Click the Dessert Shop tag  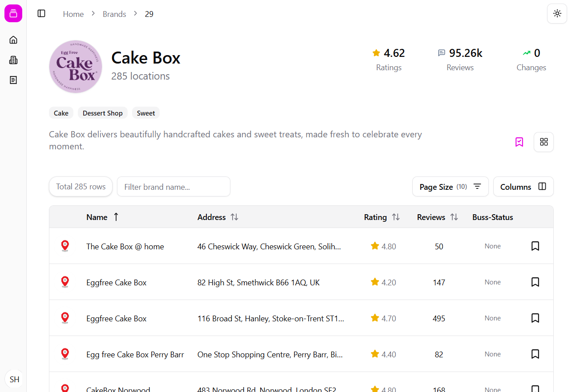[102, 113]
